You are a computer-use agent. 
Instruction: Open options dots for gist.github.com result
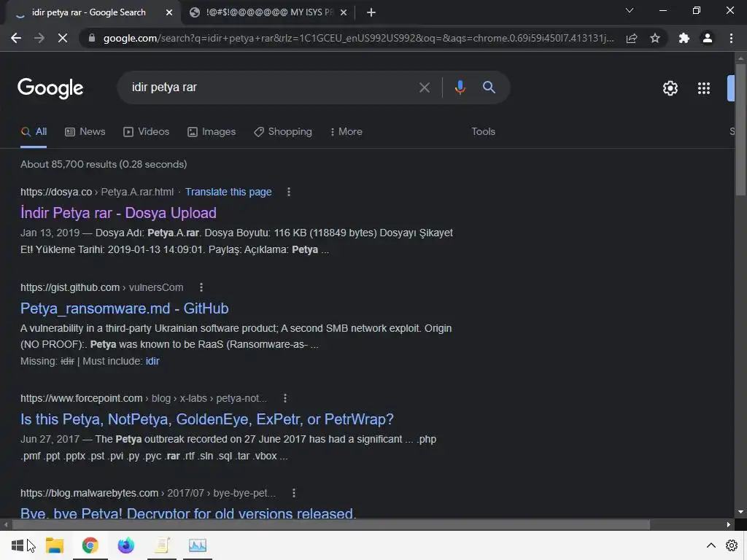click(201, 287)
